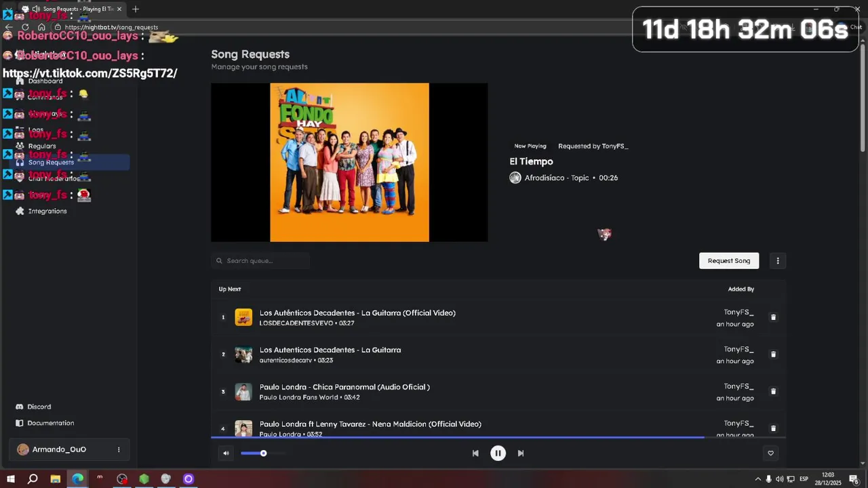Click the Armando_OuO profile avatar
Viewport: 868px width, 488px height.
pos(23,449)
